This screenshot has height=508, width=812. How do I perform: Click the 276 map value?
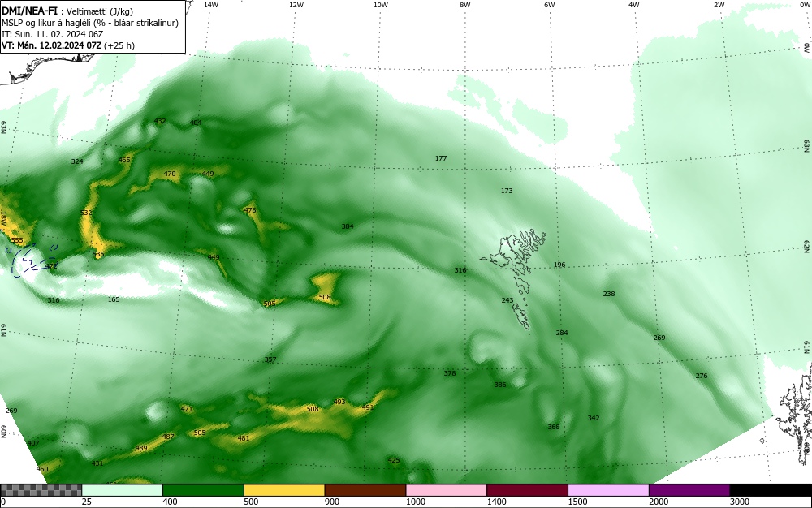(x=702, y=376)
